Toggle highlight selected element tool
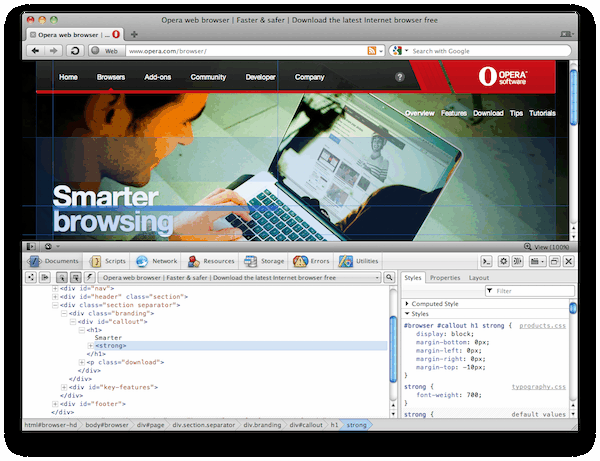 [x=76, y=277]
